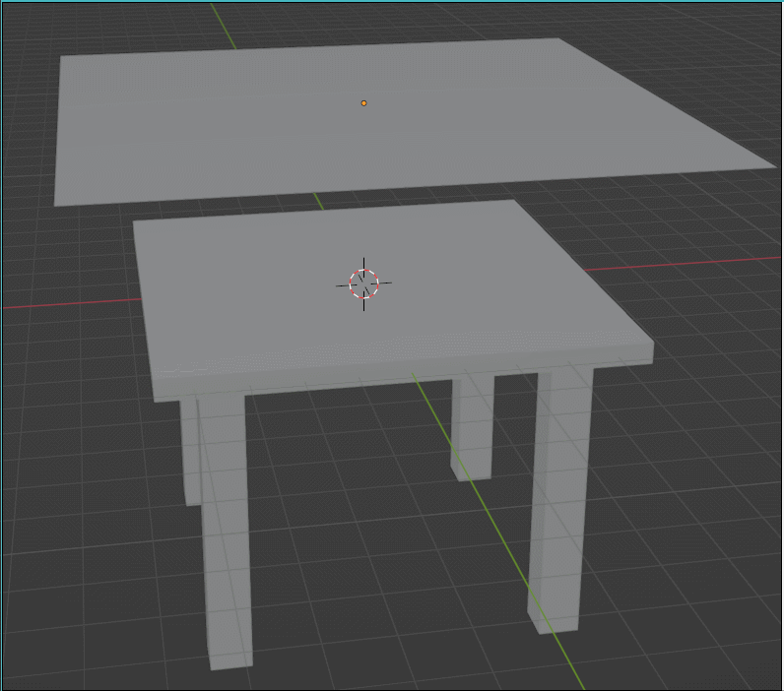Click the back-left table leg behind the front leg
The image size is (784, 691).
[191, 453]
